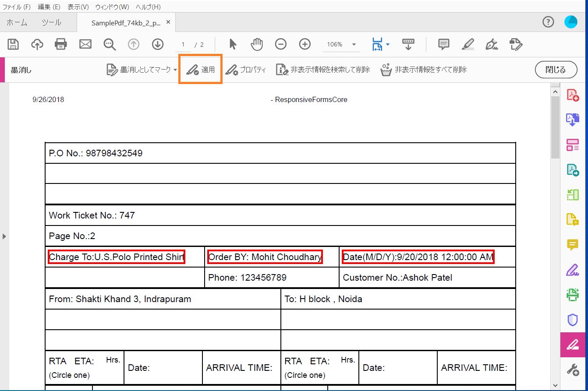Open the 墨消しとしてマーク dropdown arrow
Viewport: 588px width, 391px height.
point(175,70)
